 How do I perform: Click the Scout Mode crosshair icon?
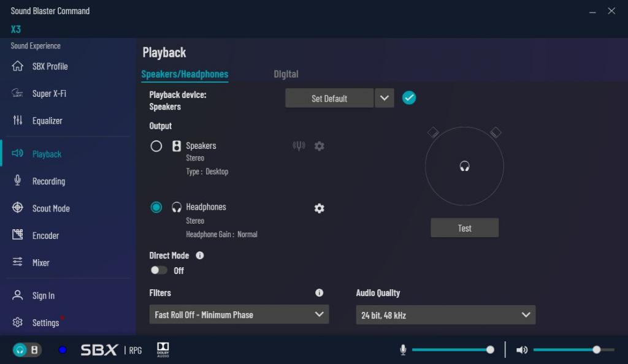pyautogui.click(x=17, y=207)
